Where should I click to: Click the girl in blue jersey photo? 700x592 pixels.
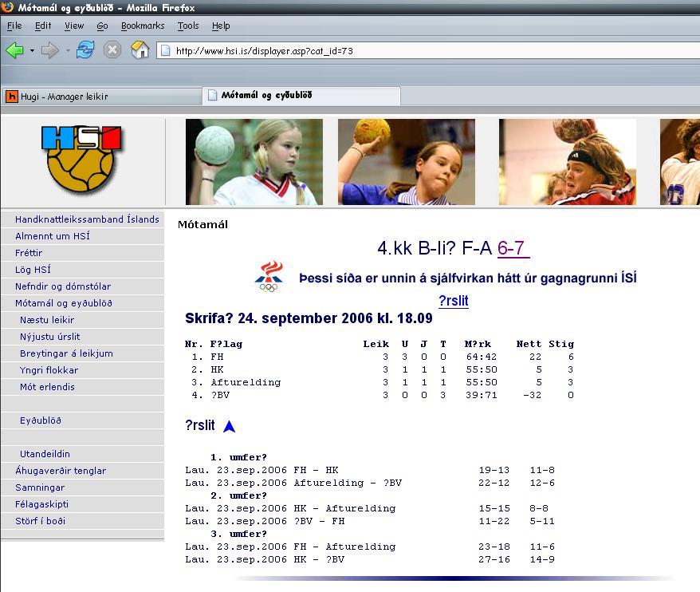[407, 162]
